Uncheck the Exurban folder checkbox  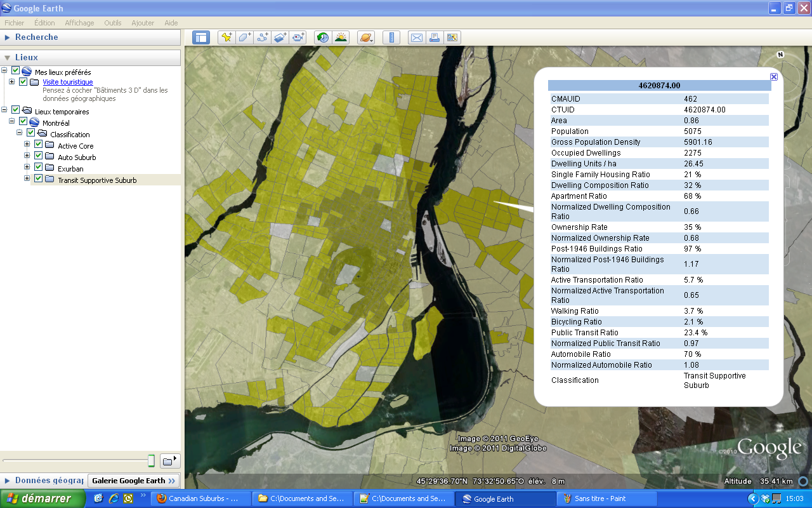tap(38, 168)
